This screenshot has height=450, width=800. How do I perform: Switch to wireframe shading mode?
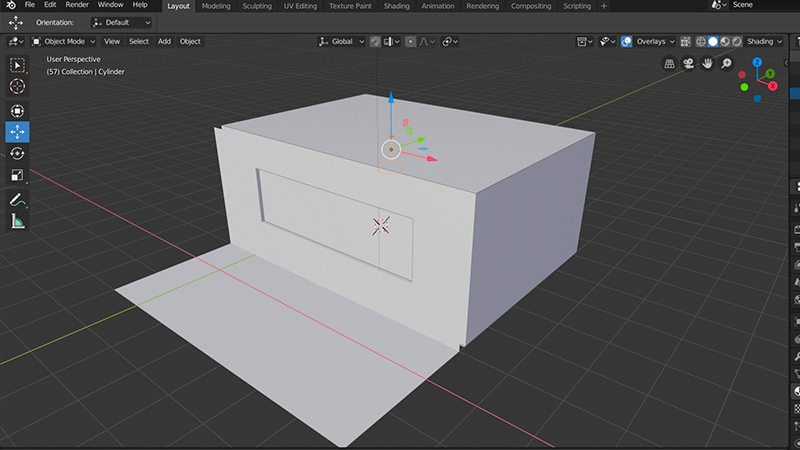(x=701, y=41)
